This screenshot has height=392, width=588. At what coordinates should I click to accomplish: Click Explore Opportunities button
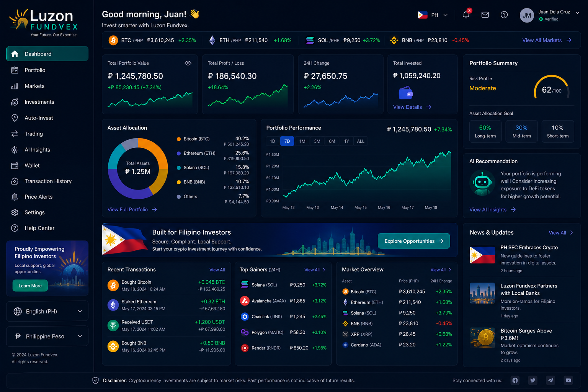pos(414,241)
